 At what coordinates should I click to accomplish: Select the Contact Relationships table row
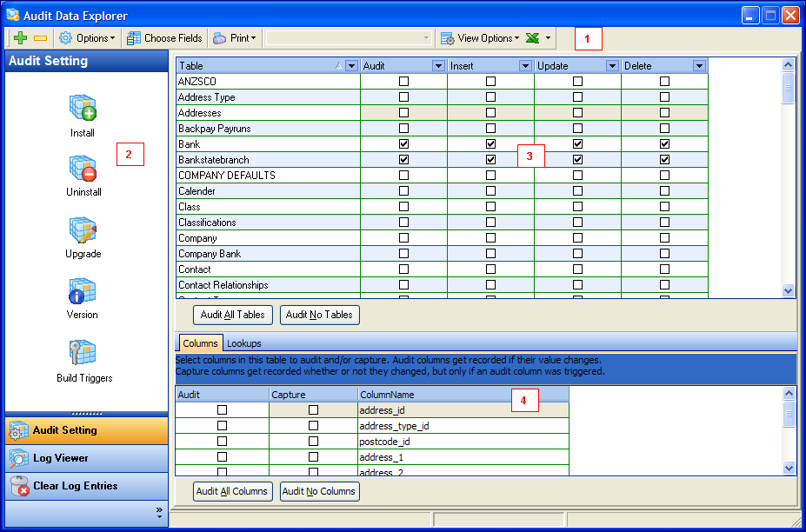(x=268, y=285)
